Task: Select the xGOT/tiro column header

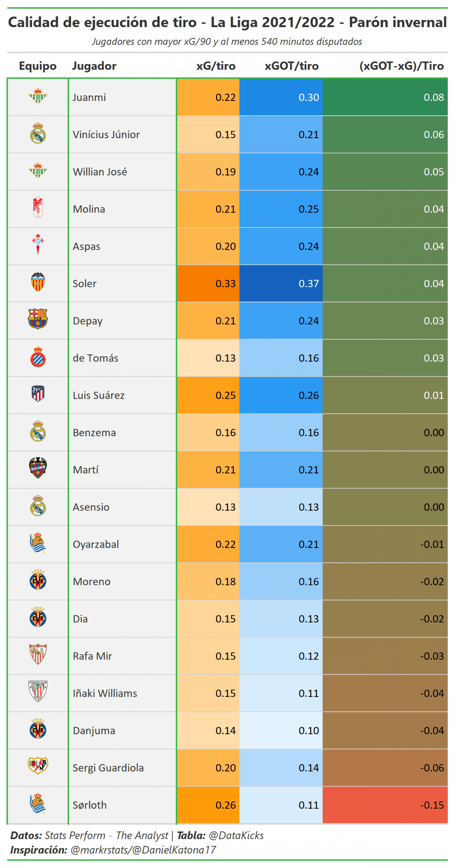Action: click(292, 66)
